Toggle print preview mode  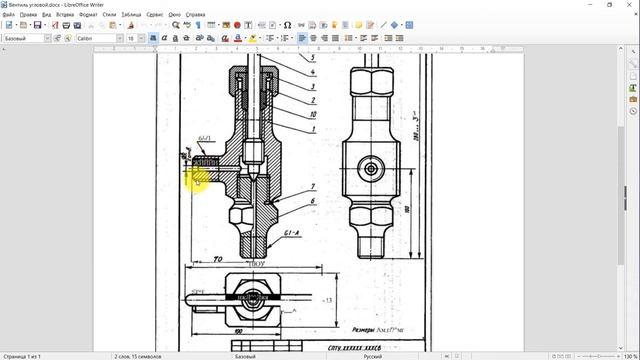(77, 25)
